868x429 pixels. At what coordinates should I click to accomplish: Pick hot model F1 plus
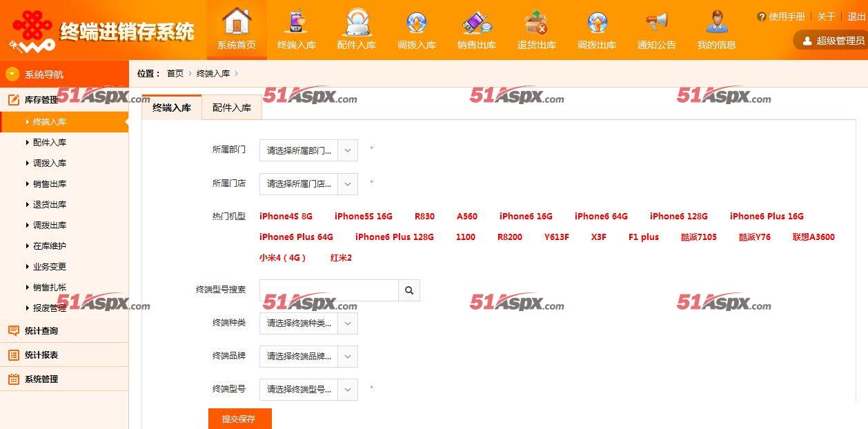click(644, 237)
